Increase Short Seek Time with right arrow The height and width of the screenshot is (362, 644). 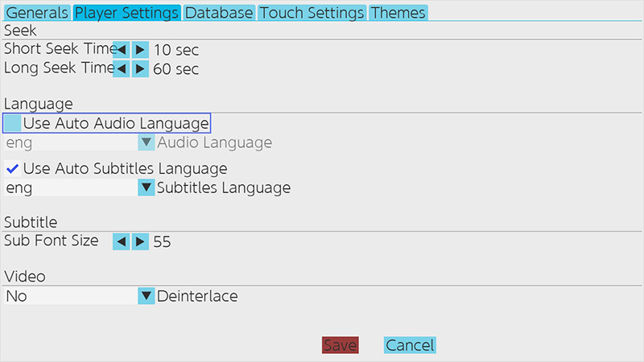[x=140, y=50]
